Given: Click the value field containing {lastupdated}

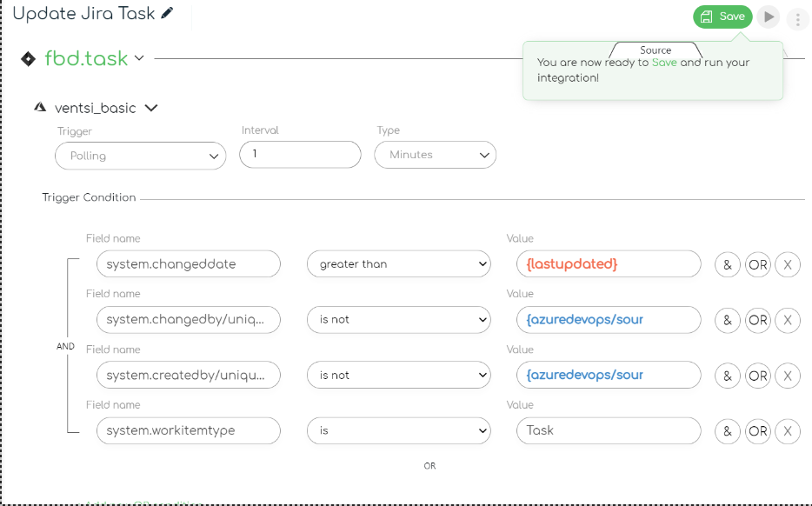Looking at the screenshot, I should (609, 264).
